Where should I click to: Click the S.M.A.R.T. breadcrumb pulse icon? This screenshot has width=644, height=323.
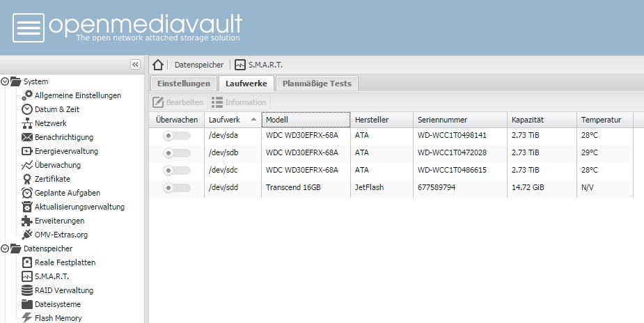point(240,65)
